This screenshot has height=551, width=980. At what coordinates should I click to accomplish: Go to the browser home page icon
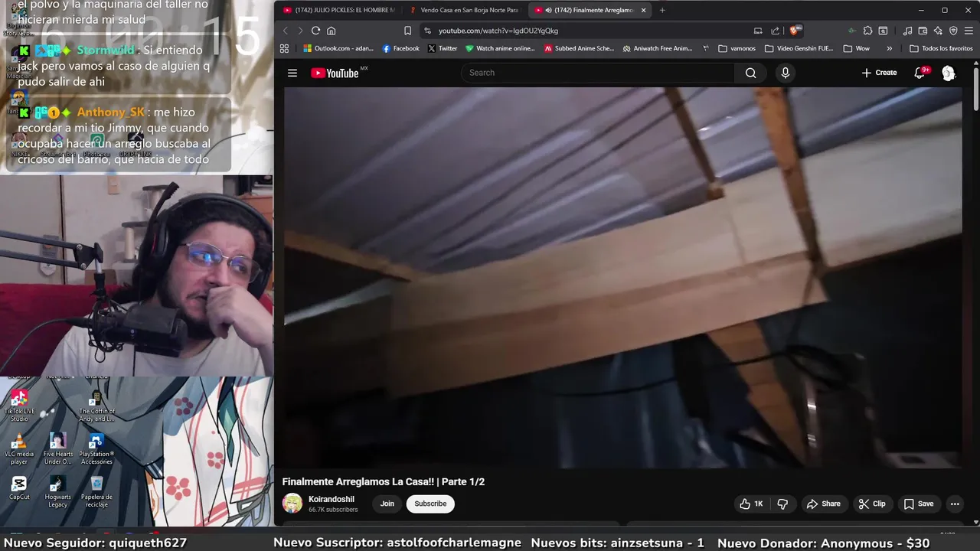pyautogui.click(x=331, y=31)
